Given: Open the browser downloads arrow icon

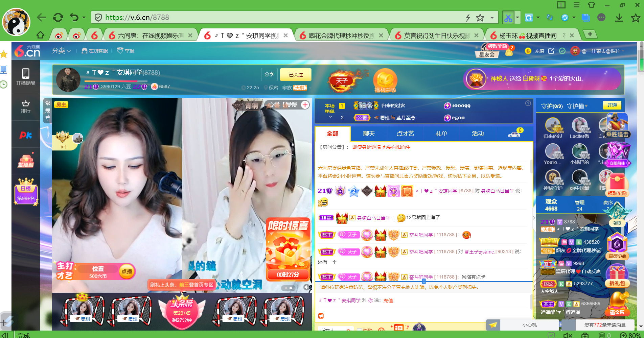Looking at the screenshot, I should pyautogui.click(x=619, y=18).
